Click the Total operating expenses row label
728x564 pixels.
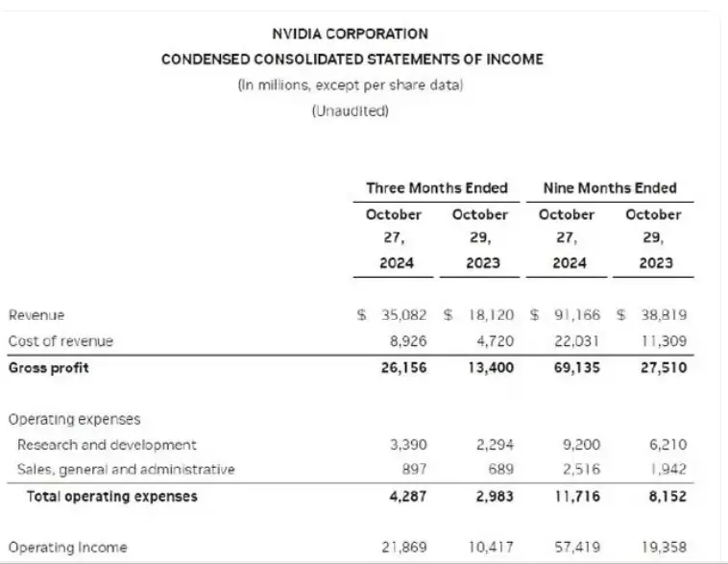(111, 496)
